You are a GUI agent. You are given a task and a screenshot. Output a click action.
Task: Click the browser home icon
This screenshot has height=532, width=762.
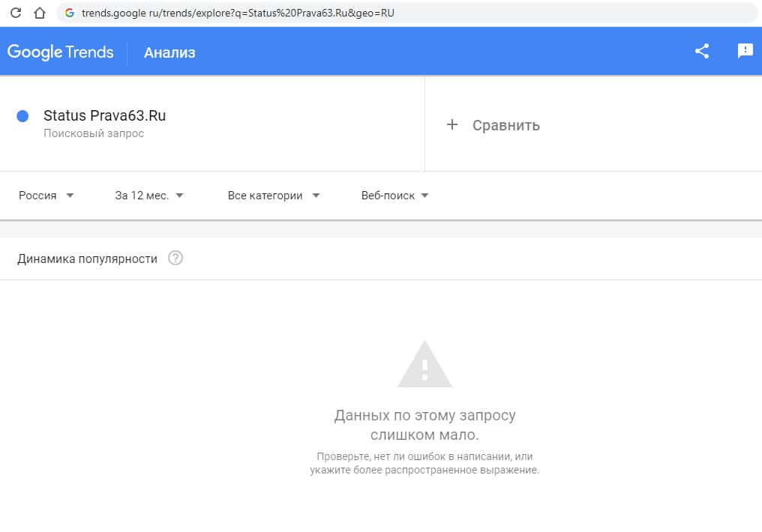(x=40, y=13)
